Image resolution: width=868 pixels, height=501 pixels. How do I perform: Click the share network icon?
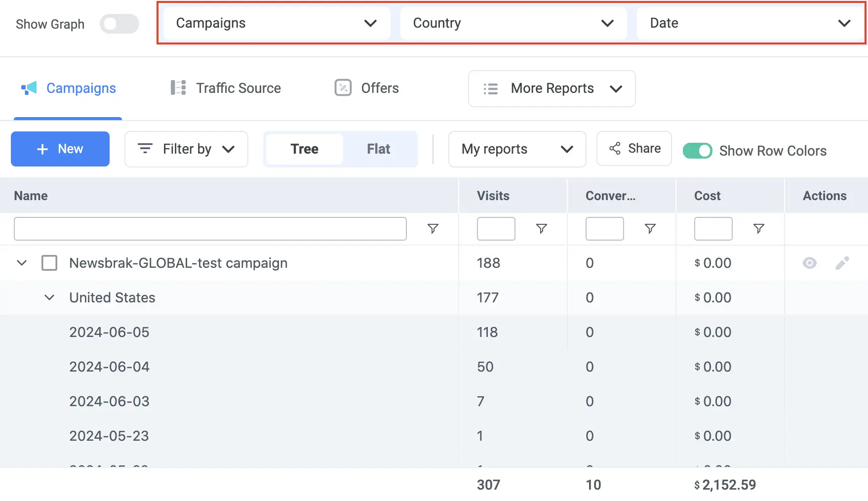point(615,148)
